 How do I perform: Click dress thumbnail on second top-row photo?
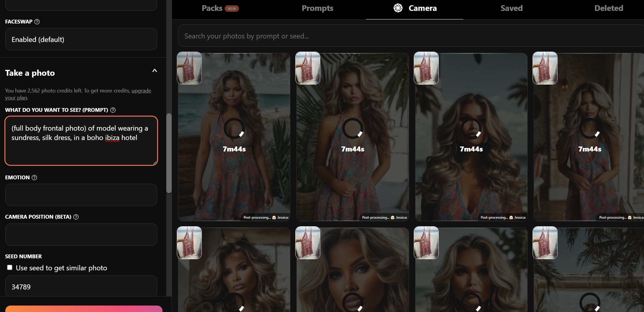pyautogui.click(x=308, y=68)
